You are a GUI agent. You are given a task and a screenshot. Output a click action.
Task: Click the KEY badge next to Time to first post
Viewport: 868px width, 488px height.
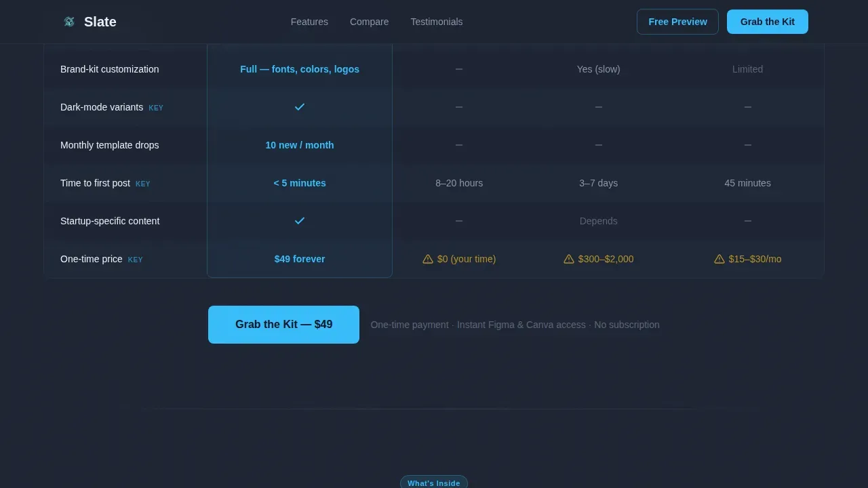(x=142, y=184)
